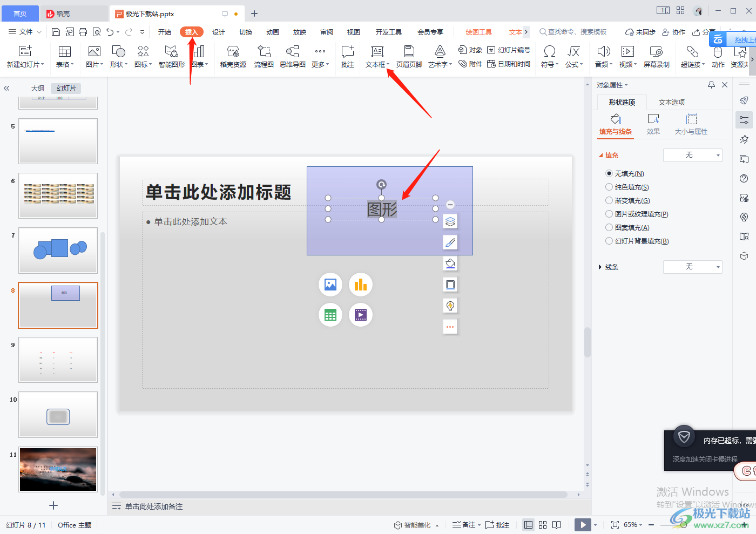Switch to Text Options (文本选项) tab
This screenshot has height=534, width=756.
click(672, 103)
